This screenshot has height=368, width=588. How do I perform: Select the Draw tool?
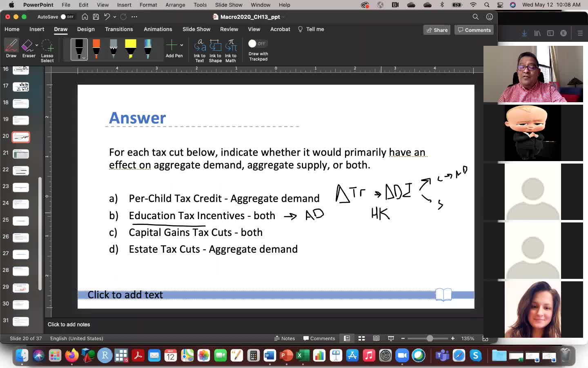(11, 49)
